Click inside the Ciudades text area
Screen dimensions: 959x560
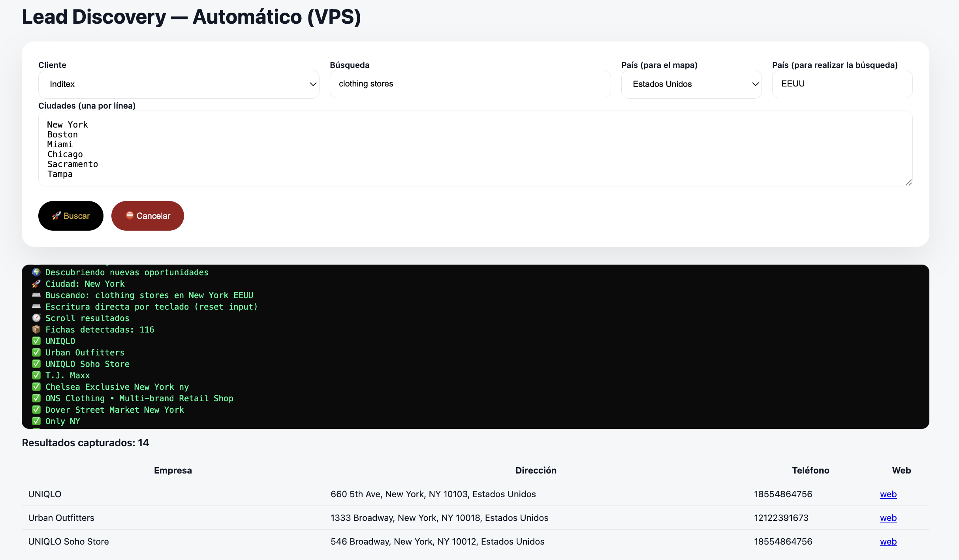(474, 148)
